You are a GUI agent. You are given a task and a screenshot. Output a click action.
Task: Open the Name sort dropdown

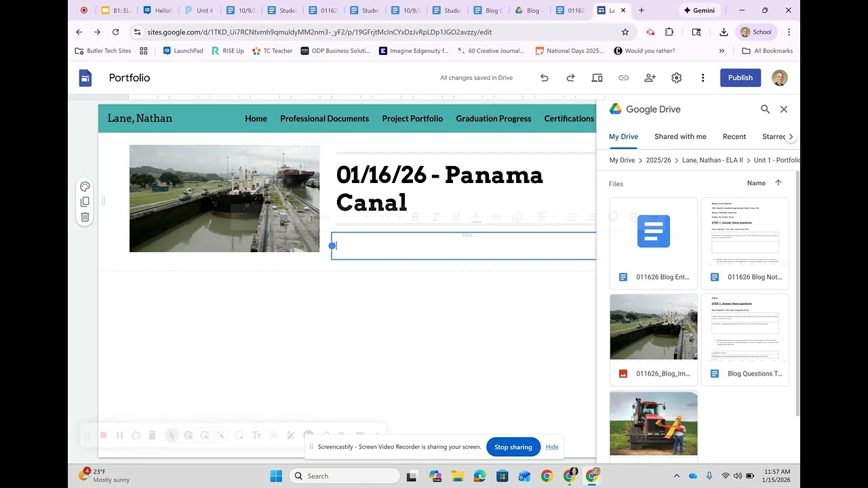pos(756,183)
